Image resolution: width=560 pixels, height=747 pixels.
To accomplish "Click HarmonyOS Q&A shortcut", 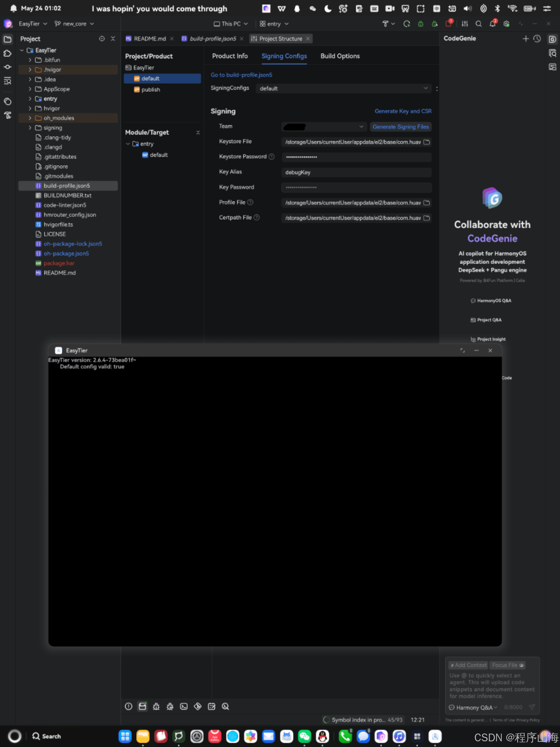I will click(491, 301).
